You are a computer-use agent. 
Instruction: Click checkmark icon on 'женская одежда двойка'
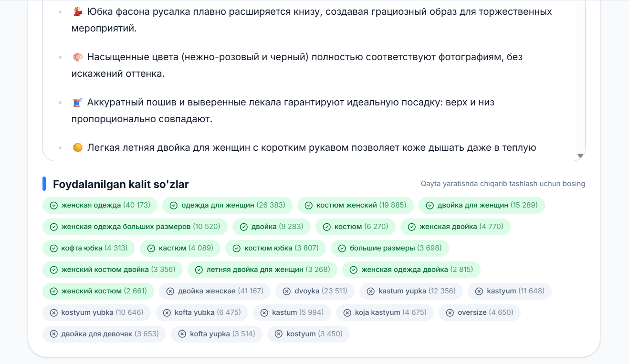pyautogui.click(x=354, y=270)
